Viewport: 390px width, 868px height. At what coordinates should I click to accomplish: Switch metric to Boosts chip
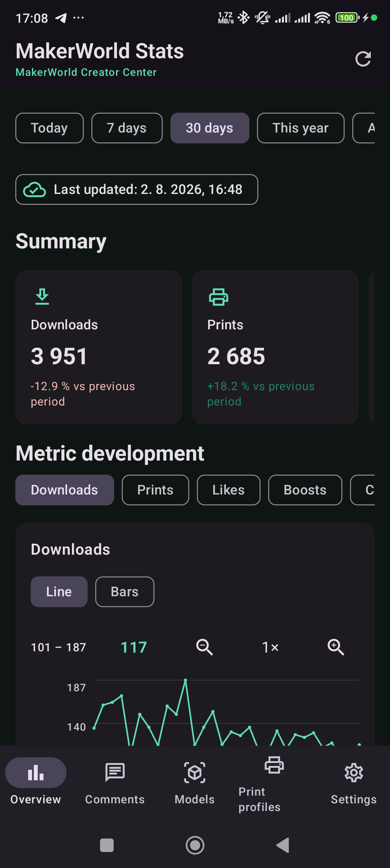305,490
